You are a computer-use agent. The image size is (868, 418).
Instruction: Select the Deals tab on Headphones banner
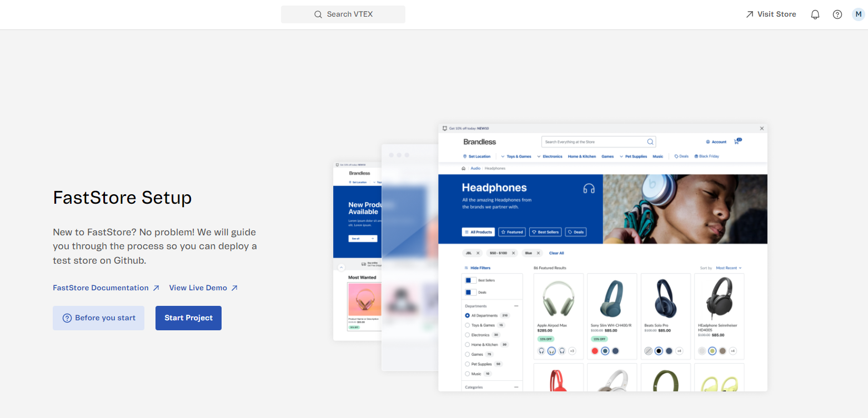pyautogui.click(x=575, y=232)
